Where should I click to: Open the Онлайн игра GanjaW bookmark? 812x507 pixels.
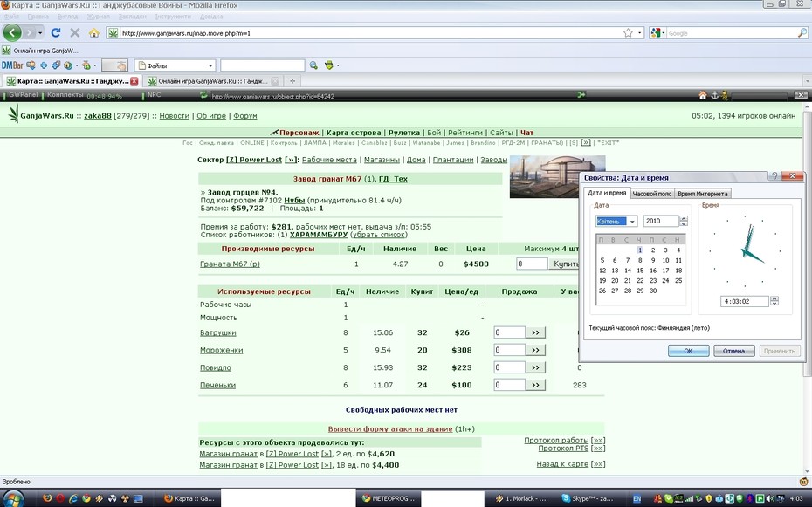tap(40, 51)
